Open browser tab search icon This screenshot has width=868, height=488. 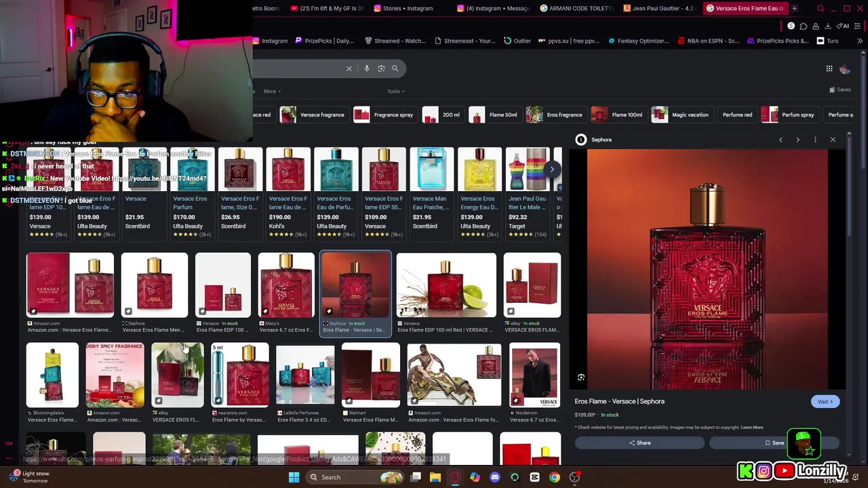click(x=821, y=8)
